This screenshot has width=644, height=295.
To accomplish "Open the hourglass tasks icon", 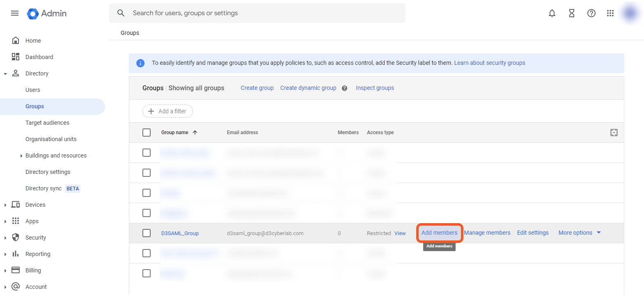I will 571,13.
